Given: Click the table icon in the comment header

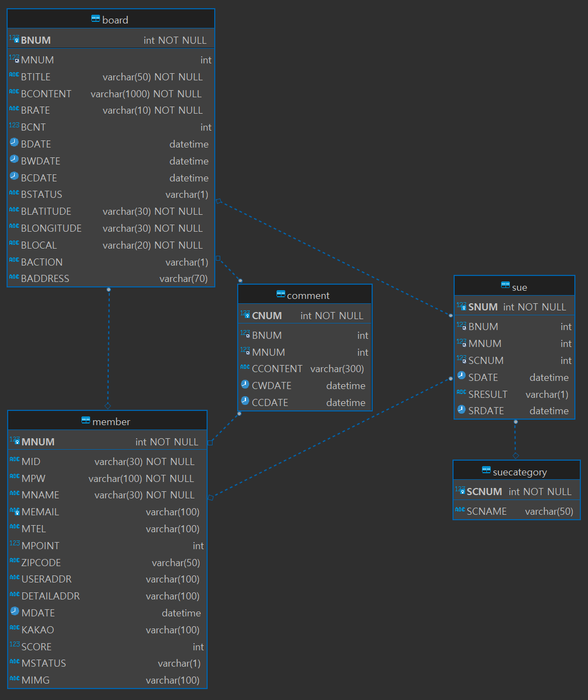Looking at the screenshot, I should pyautogui.click(x=280, y=295).
